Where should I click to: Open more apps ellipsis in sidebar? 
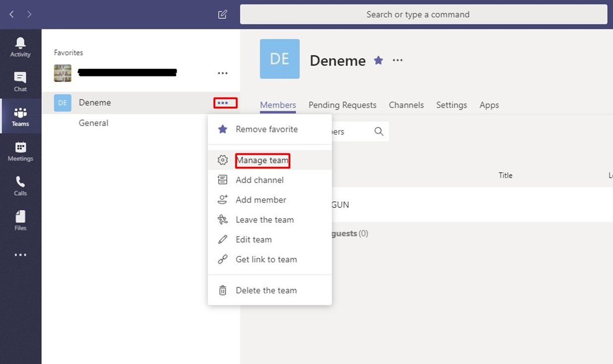[x=20, y=255]
